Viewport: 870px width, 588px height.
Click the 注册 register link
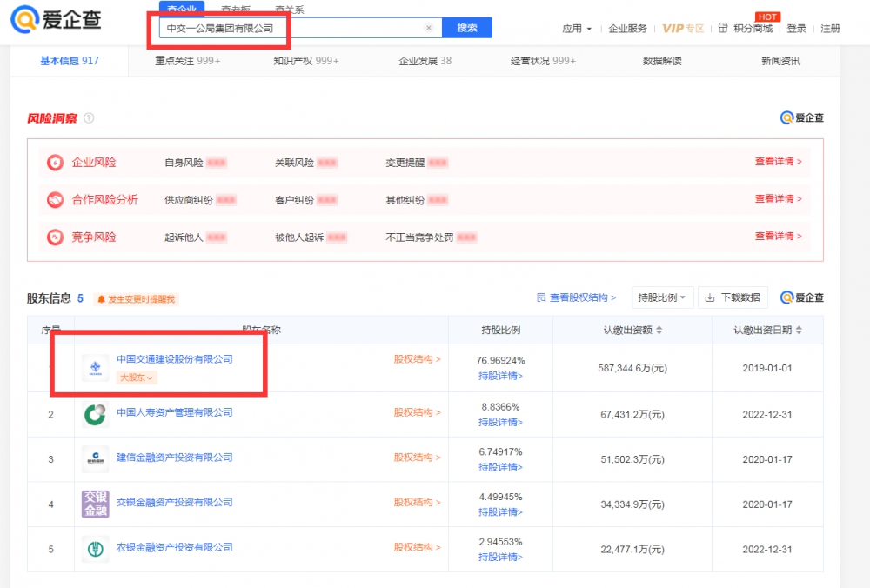coord(830,29)
